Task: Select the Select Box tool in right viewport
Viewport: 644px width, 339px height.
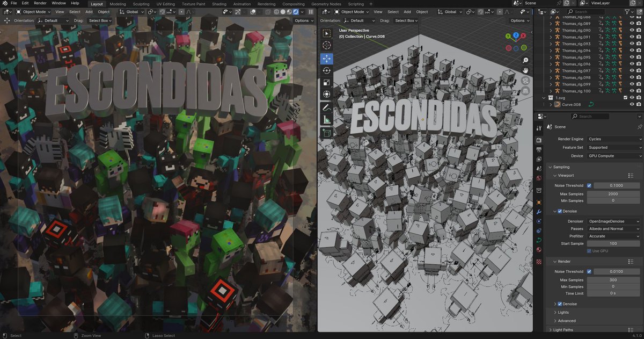Action: click(326, 33)
